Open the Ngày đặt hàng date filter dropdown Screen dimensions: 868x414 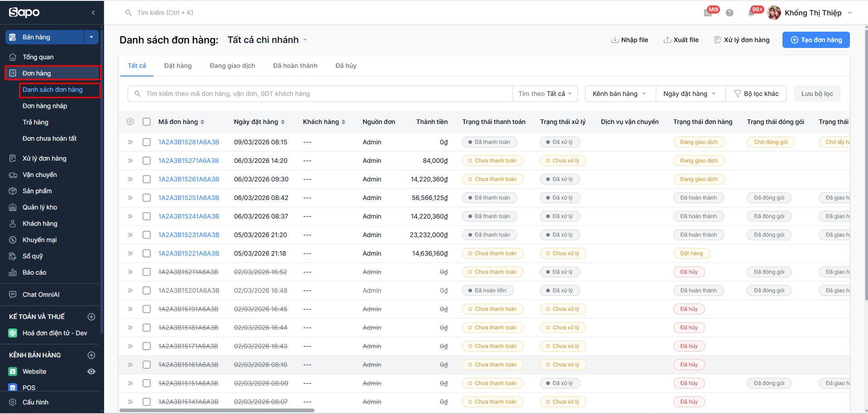tap(689, 94)
